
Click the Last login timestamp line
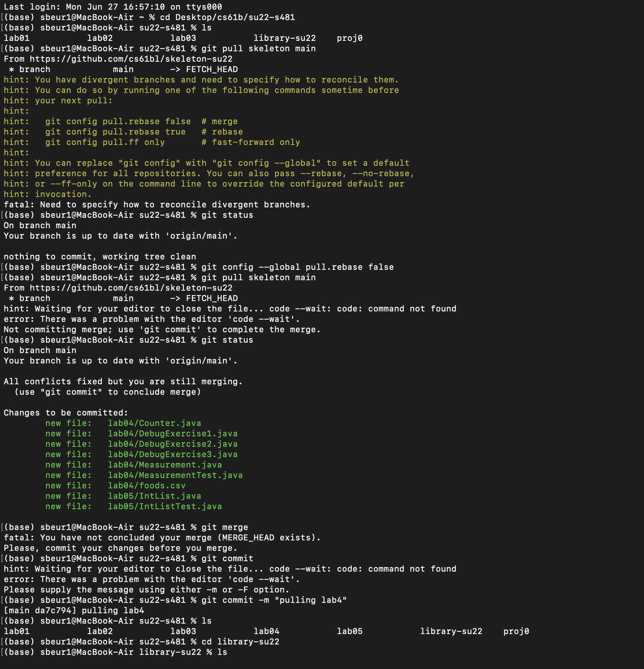[x=113, y=7]
